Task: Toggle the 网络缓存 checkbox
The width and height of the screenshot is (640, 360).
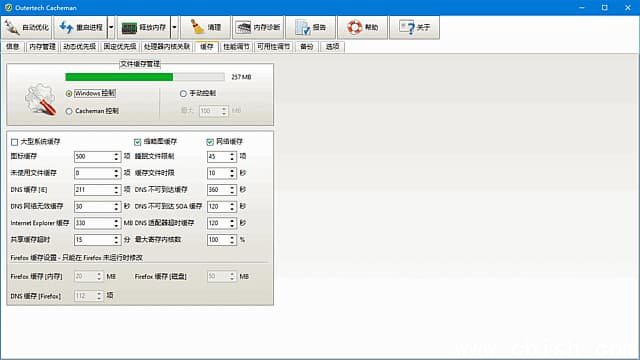Action: point(210,142)
